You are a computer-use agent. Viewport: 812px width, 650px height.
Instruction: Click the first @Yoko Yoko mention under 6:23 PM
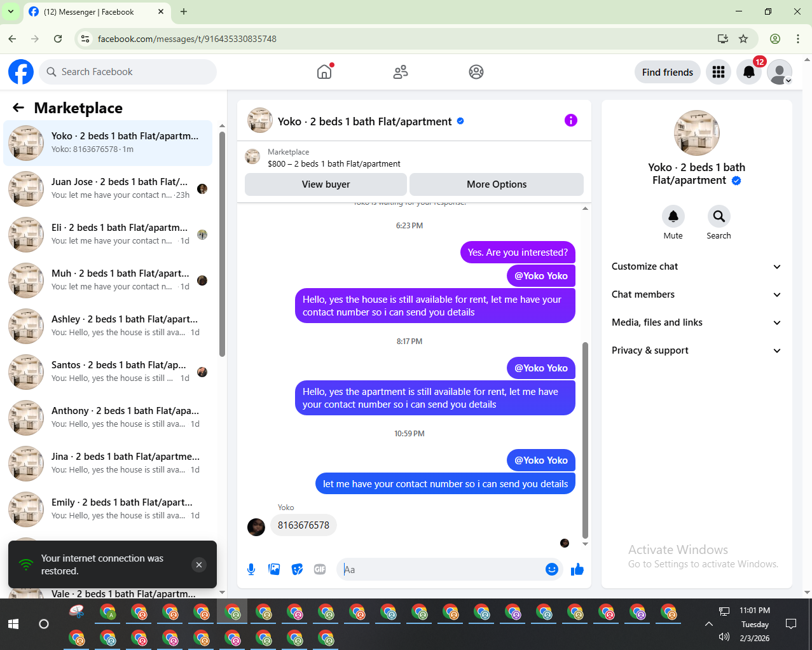click(x=541, y=275)
